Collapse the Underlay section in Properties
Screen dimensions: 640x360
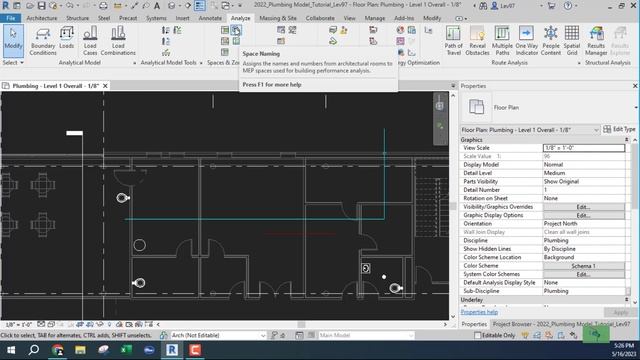[x=627, y=300]
